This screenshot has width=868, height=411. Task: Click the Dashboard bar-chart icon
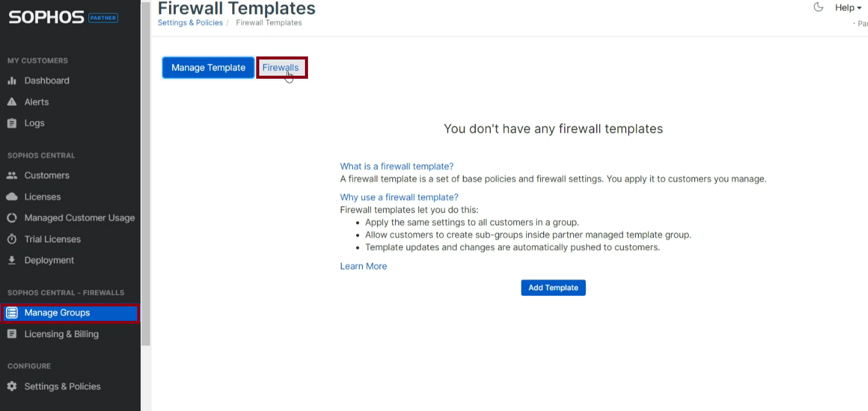[11, 81]
